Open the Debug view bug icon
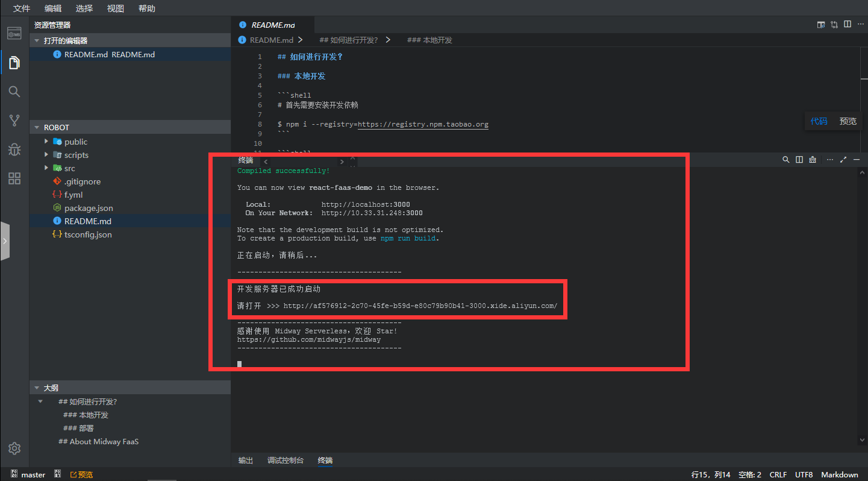Screen dimensions: 868x481 [14, 149]
